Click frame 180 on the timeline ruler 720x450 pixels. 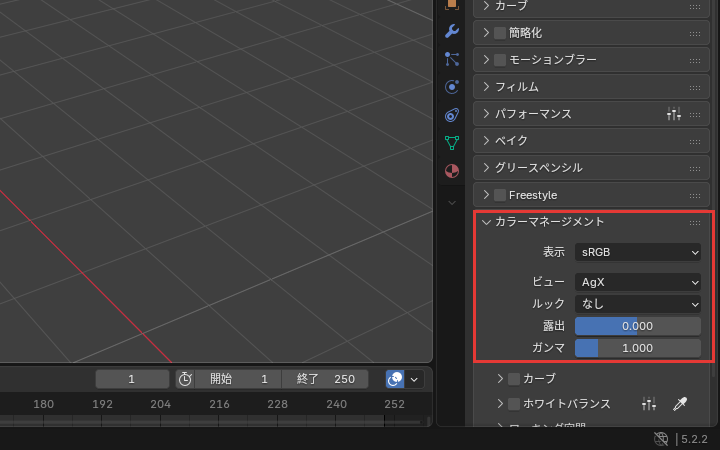point(44,404)
